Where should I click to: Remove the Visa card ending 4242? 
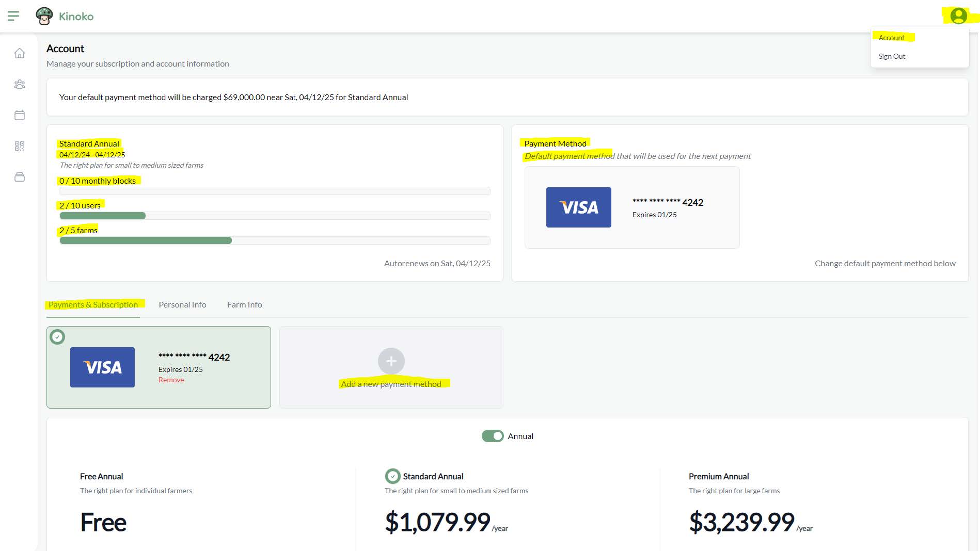coord(171,380)
